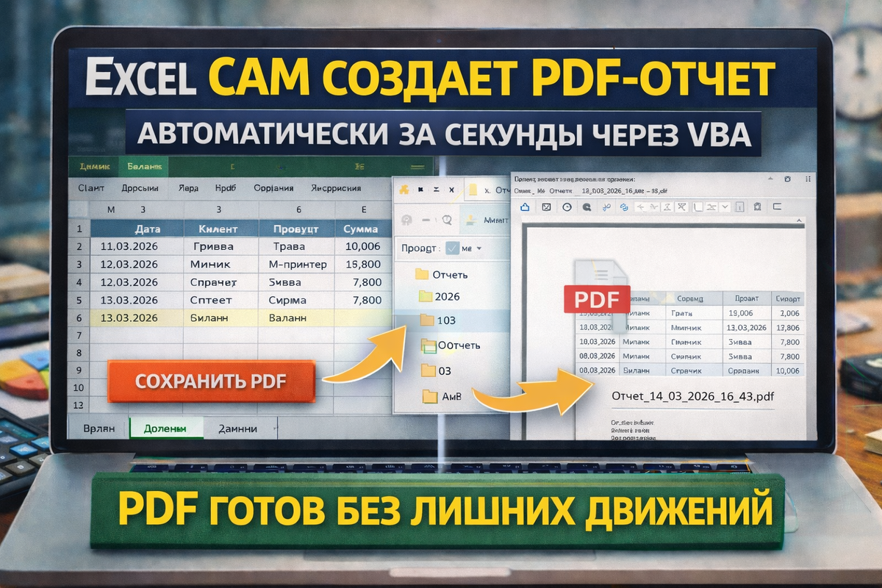
Task: Open the Оотчеть folder
Action: (450, 345)
